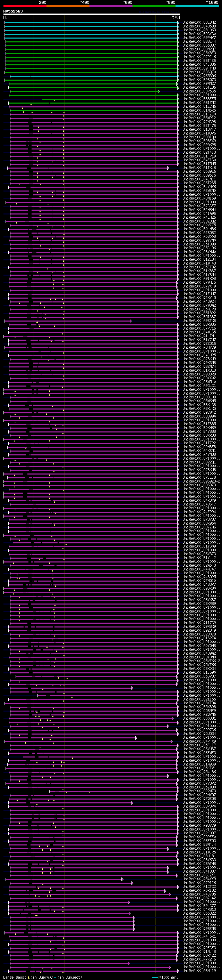Select hit label UniRef100_Q1LZH1

tap(199, 336)
